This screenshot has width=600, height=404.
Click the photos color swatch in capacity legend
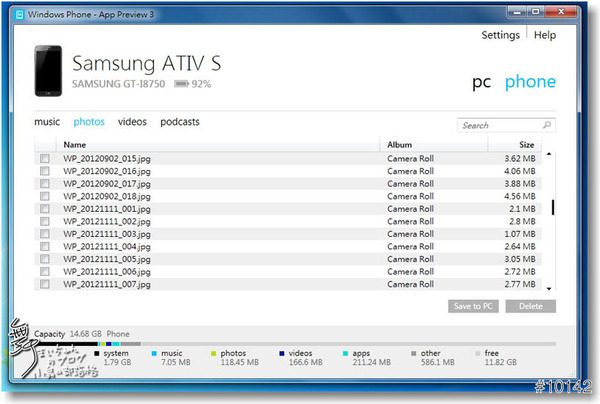(x=214, y=353)
